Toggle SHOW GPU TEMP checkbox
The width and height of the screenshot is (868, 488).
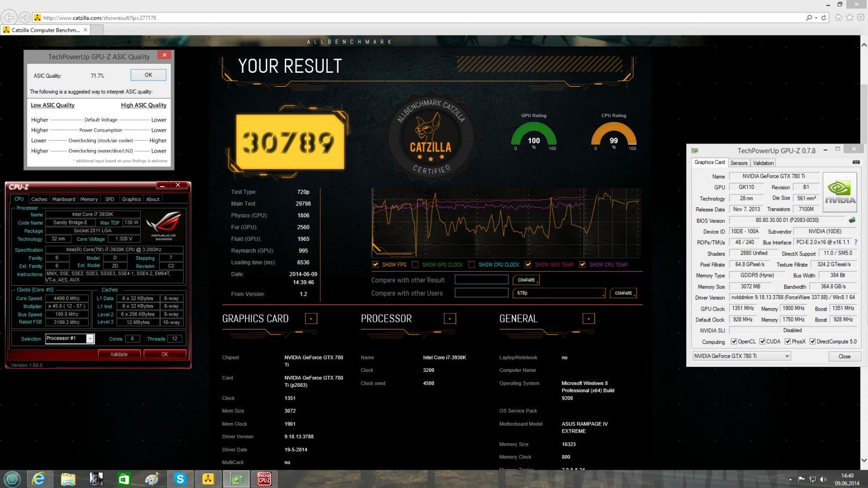pyautogui.click(x=528, y=265)
